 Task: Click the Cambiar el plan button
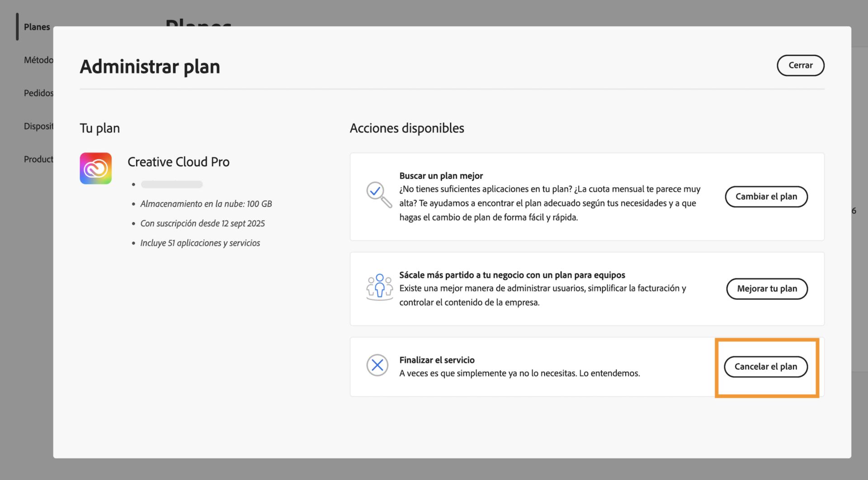(766, 197)
